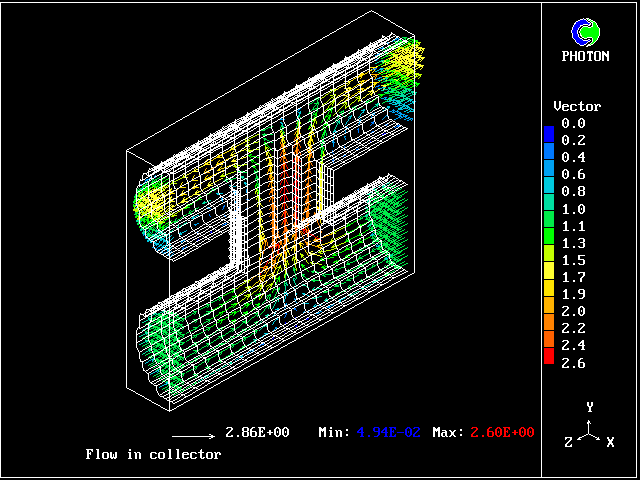The width and height of the screenshot is (640, 480).
Task: Click the Vector legend title
Action: click(x=577, y=106)
